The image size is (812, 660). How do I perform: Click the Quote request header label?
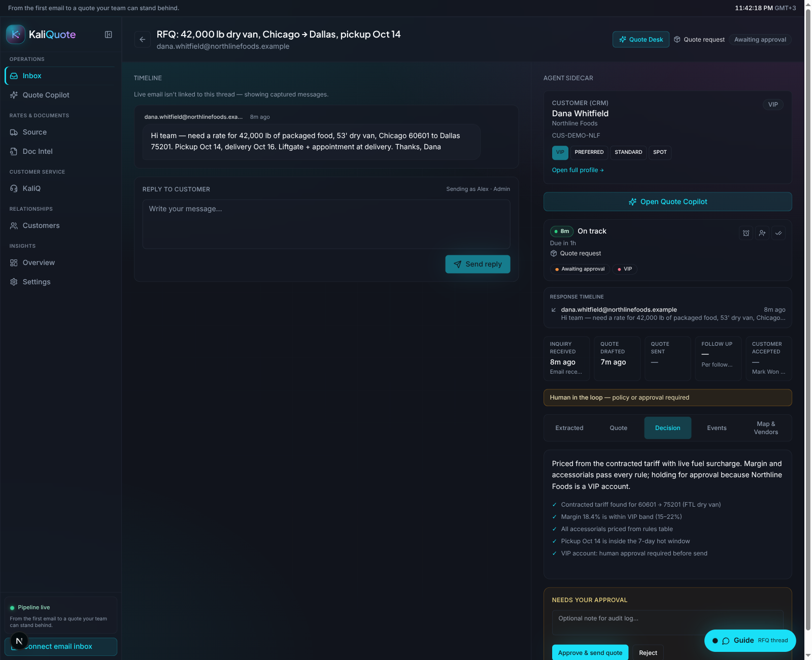click(x=699, y=40)
